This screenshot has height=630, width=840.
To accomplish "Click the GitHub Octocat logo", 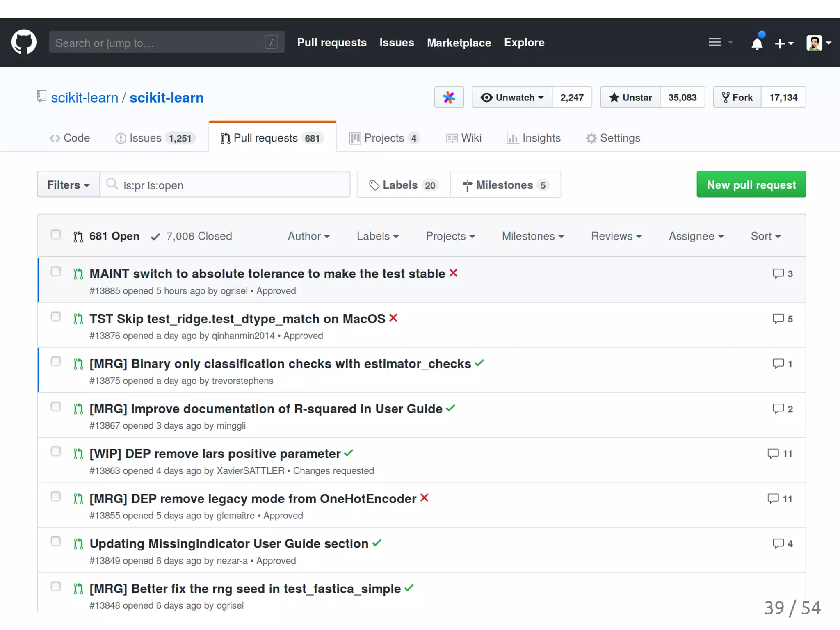I will (24, 42).
